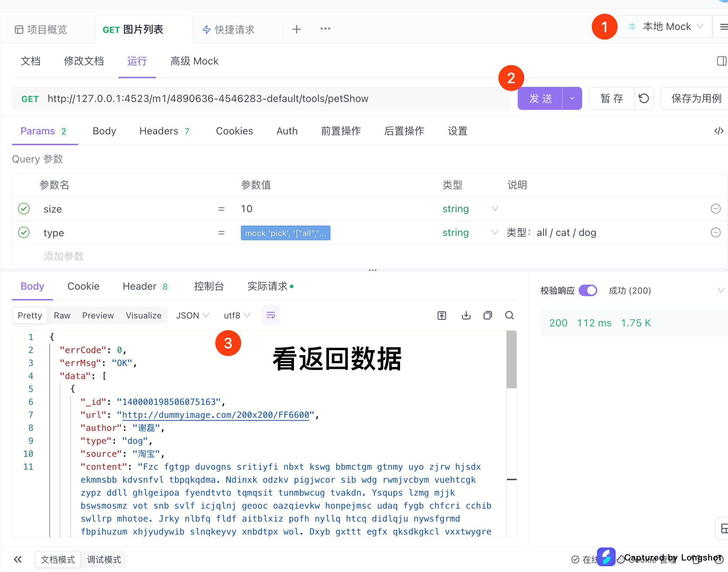This screenshot has width=728, height=572.
Task: Open the 修改文档 sub-tab
Action: tap(84, 61)
